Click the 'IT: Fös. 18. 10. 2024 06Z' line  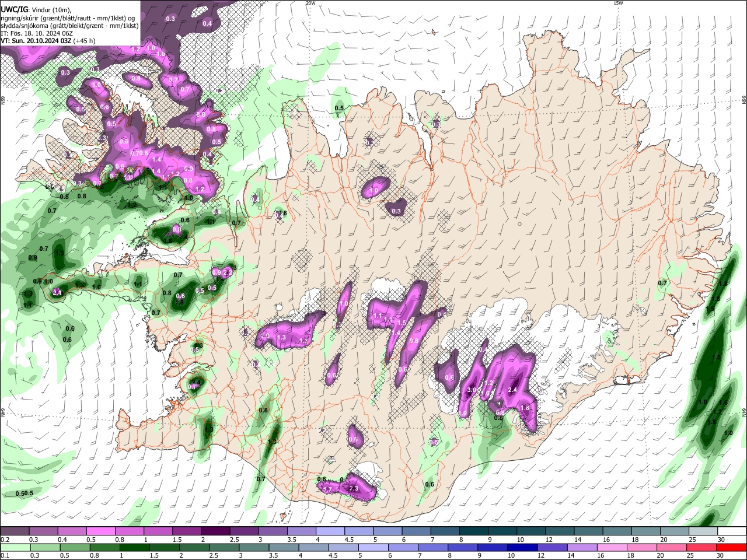click(x=36, y=33)
